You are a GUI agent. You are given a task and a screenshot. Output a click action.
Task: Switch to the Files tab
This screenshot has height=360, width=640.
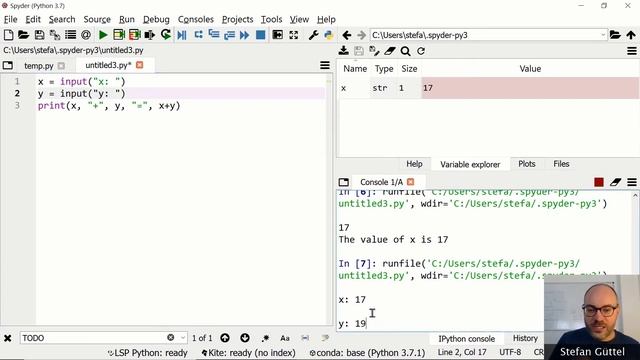[561, 164]
